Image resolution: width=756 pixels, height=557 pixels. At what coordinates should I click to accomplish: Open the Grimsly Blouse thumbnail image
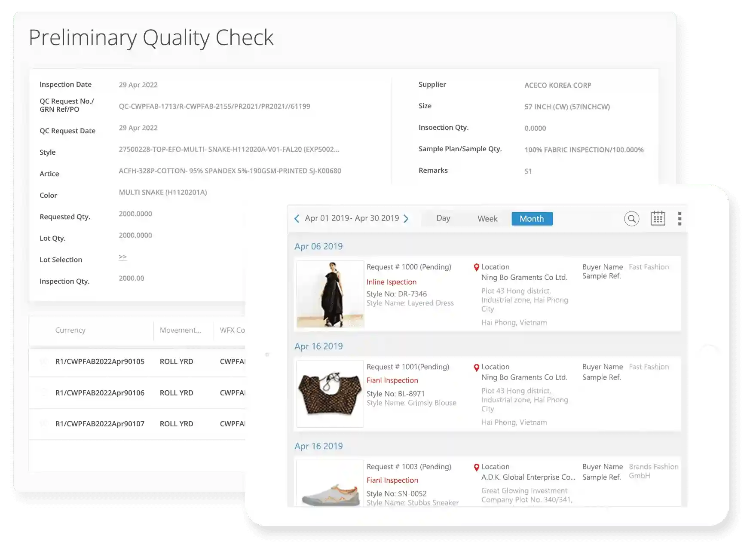(x=330, y=394)
